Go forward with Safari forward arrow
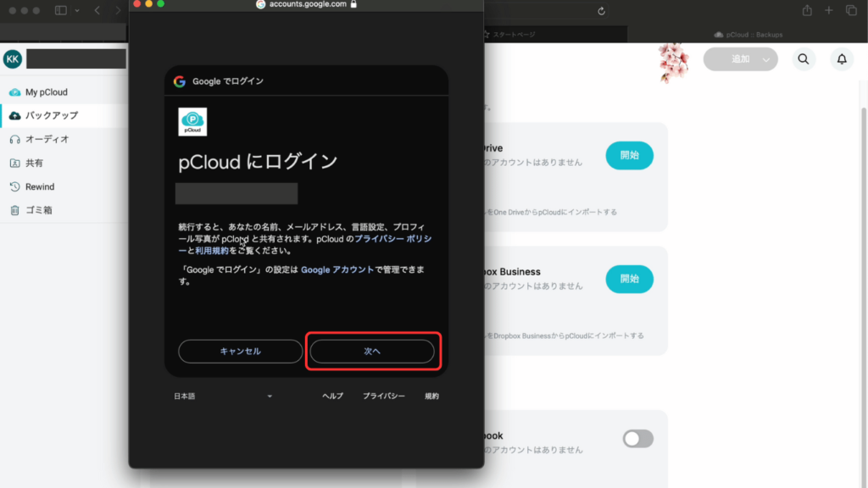This screenshot has height=488, width=868. click(118, 10)
